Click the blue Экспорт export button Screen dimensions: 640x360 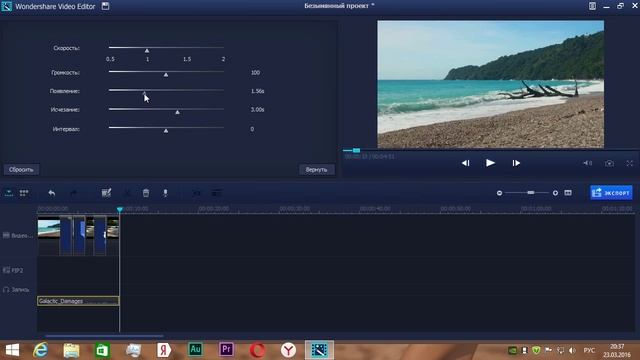coord(611,193)
